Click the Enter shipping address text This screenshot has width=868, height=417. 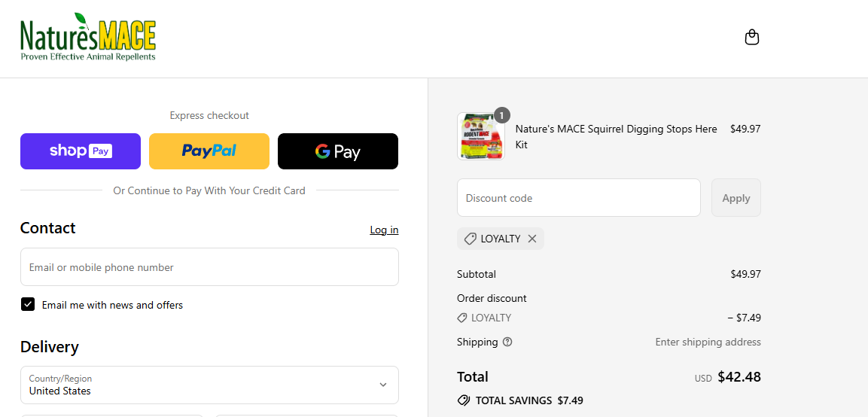click(x=708, y=342)
